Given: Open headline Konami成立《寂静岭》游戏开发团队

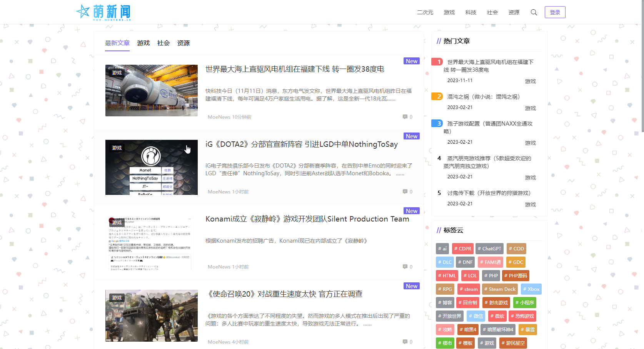Looking at the screenshot, I should click(307, 219).
